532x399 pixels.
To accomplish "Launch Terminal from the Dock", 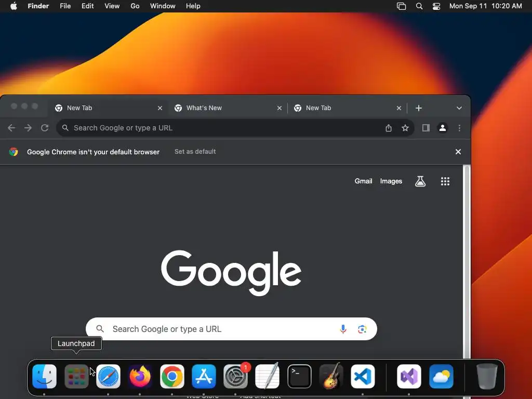I will pos(299,376).
